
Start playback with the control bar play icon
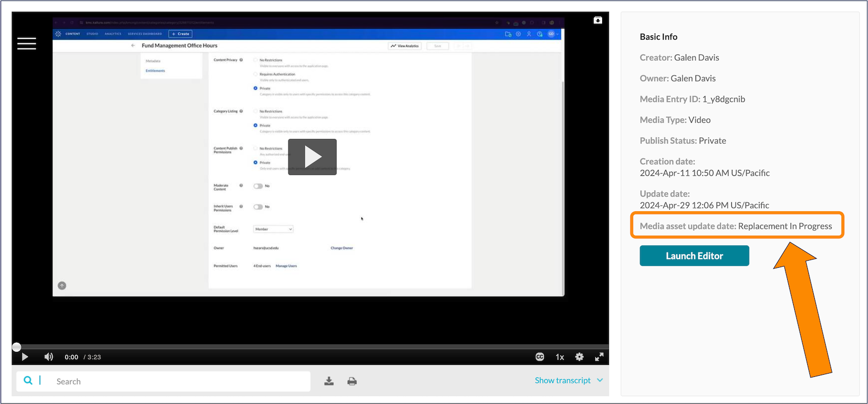[24, 357]
